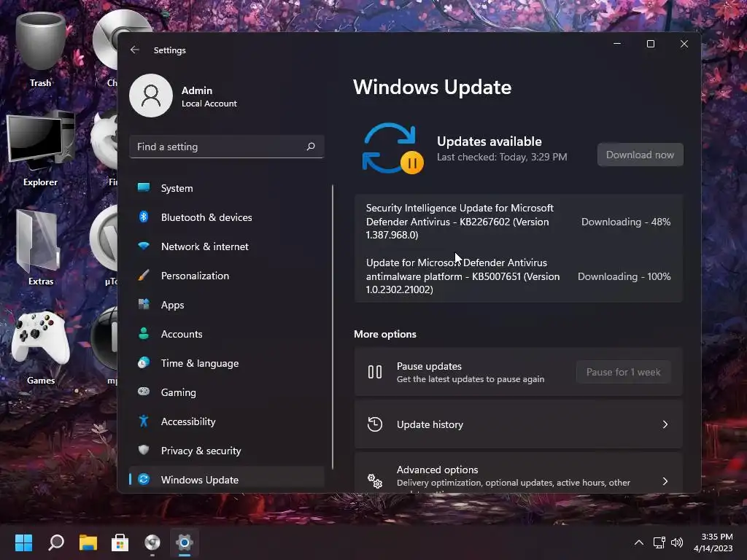
Task: Click the System monitor icon
Action: pyautogui.click(x=144, y=187)
